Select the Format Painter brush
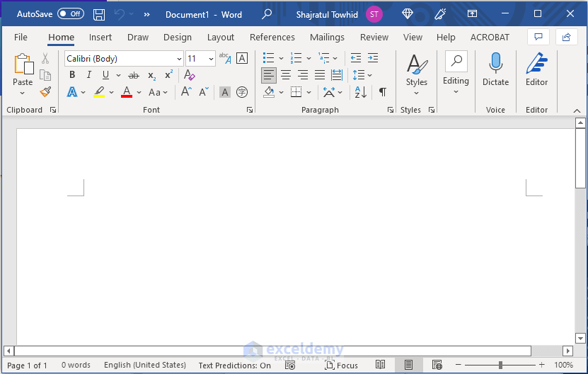Image resolution: width=588 pixels, height=374 pixels. [x=45, y=92]
